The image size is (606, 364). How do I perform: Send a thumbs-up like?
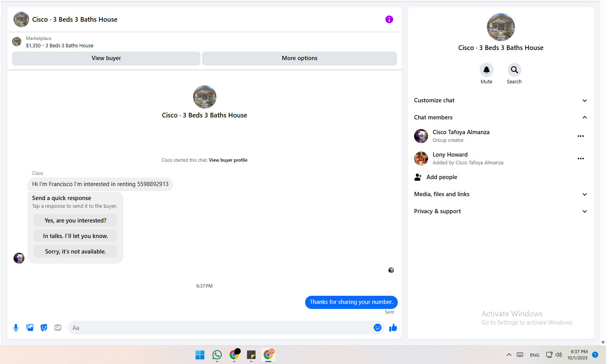click(x=393, y=328)
